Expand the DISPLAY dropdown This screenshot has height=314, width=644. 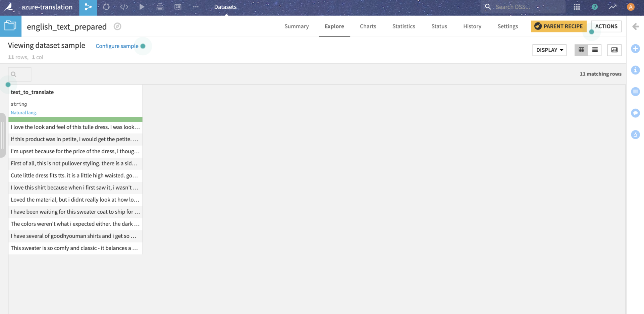pyautogui.click(x=549, y=50)
